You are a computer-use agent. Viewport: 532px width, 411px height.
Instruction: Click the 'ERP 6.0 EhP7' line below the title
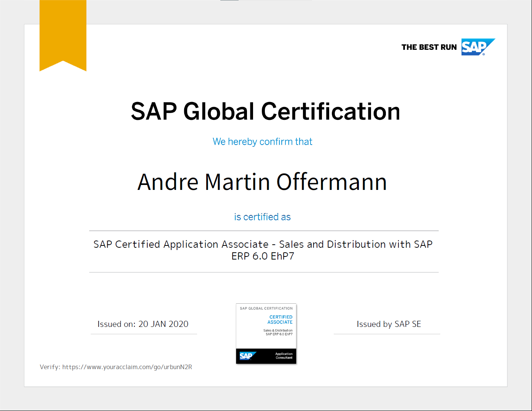coord(263,256)
